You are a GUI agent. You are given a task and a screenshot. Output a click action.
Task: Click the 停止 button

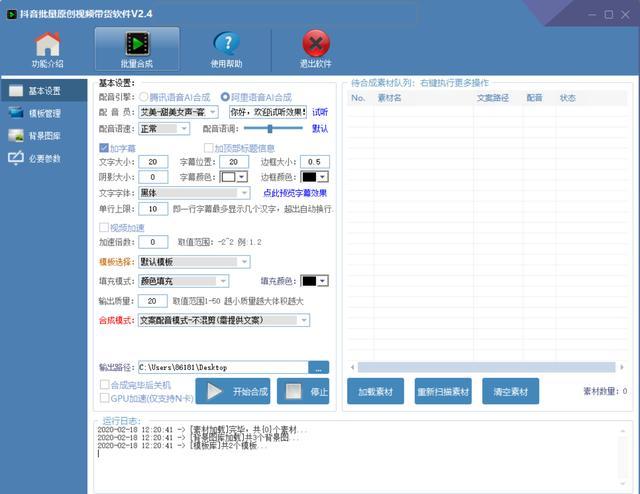coord(303,391)
